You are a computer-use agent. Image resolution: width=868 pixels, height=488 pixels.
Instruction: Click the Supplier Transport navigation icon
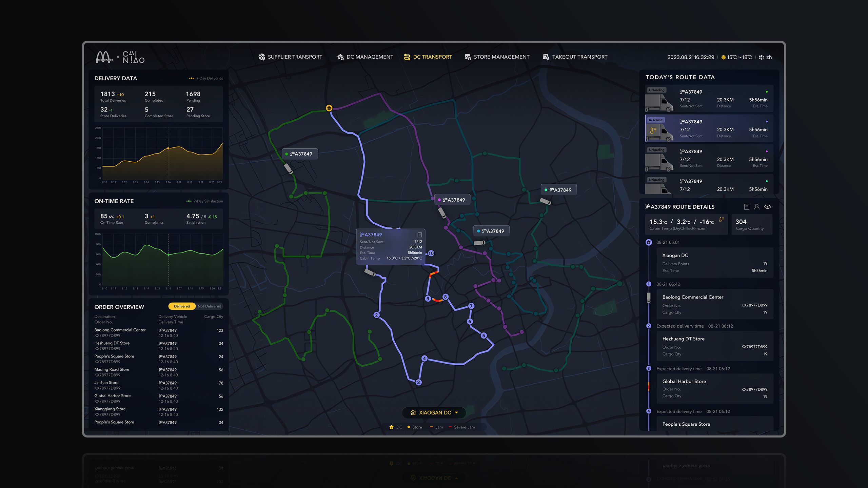point(260,57)
